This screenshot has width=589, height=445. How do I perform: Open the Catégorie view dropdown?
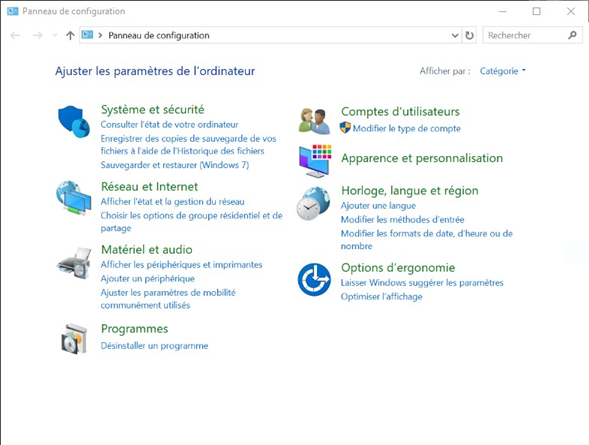pyautogui.click(x=503, y=71)
